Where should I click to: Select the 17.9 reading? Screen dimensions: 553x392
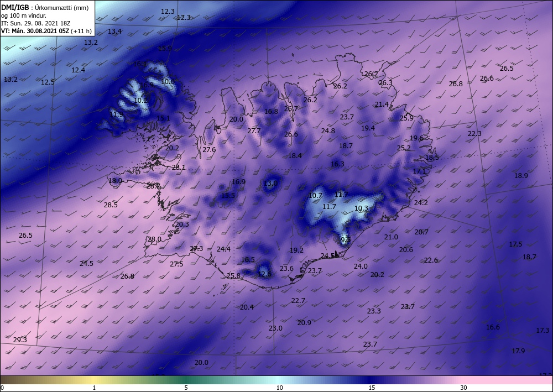519,351
